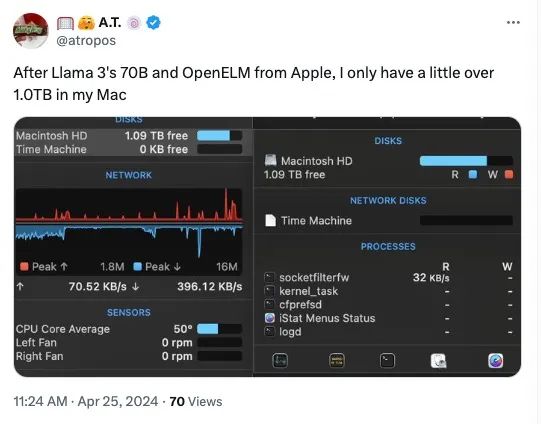Click the A.T. profile avatar
The height and width of the screenshot is (424, 541).
coord(31,30)
